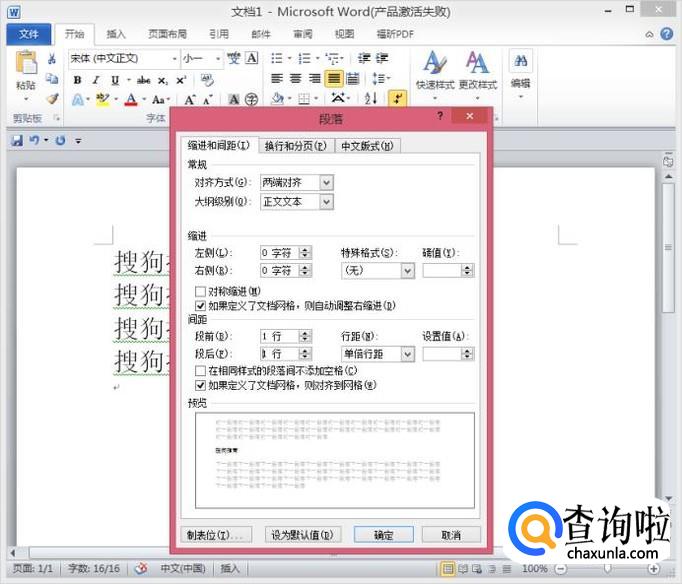Click the zoom in plus button

tap(654, 568)
